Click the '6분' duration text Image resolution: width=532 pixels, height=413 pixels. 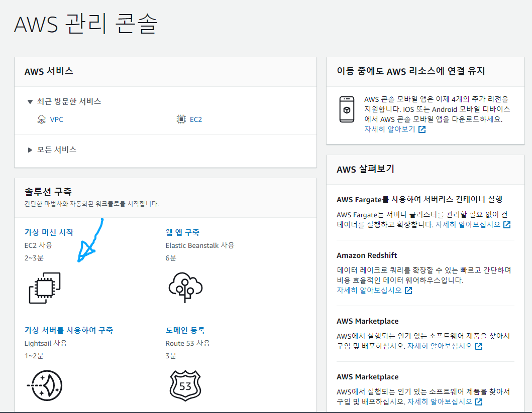[171, 258]
